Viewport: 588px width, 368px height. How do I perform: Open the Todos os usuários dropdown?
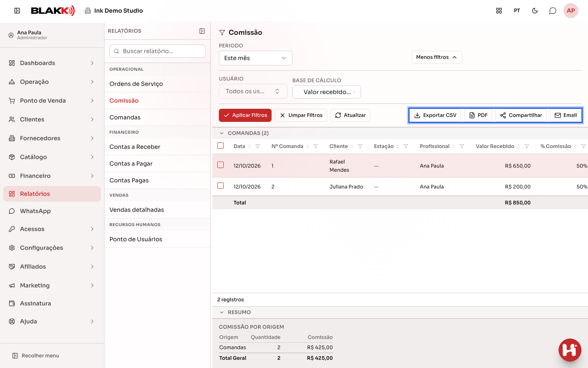pyautogui.click(x=253, y=91)
